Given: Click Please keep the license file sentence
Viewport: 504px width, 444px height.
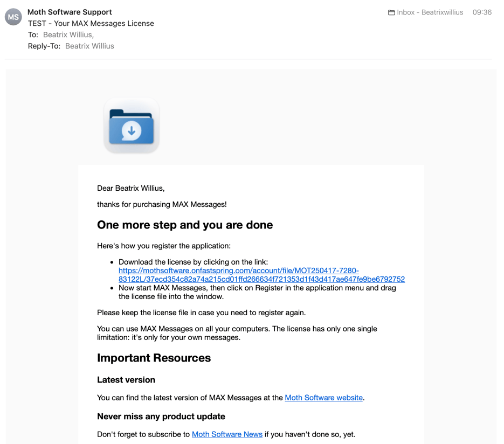Looking at the screenshot, I should (201, 313).
